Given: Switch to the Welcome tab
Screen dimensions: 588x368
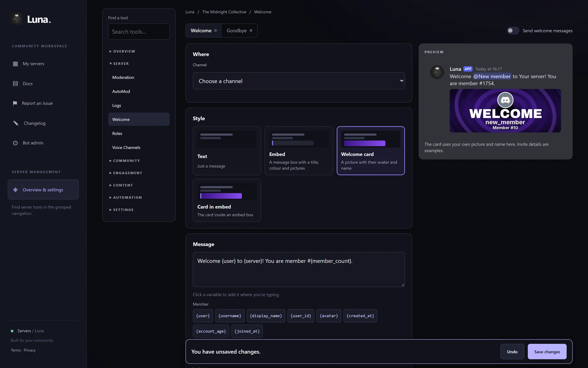Looking at the screenshot, I should [x=204, y=31].
